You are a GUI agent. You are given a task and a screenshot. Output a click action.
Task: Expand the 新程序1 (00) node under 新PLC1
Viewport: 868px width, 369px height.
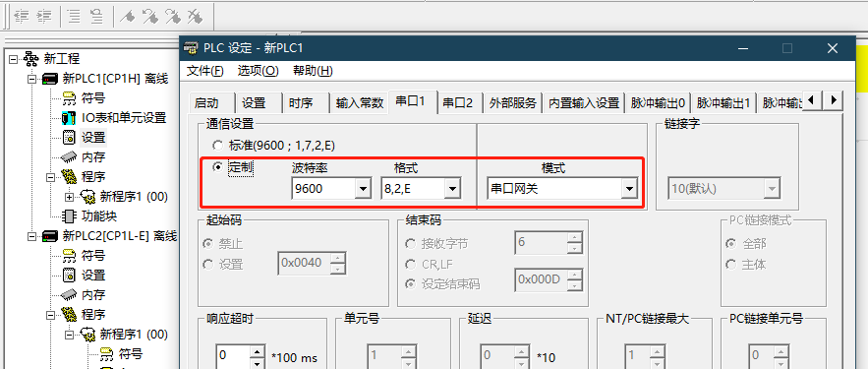point(69,197)
